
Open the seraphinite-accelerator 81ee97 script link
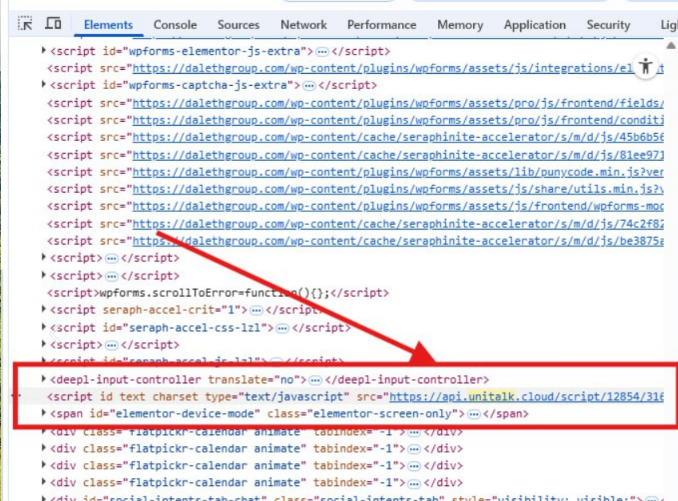pos(398,155)
